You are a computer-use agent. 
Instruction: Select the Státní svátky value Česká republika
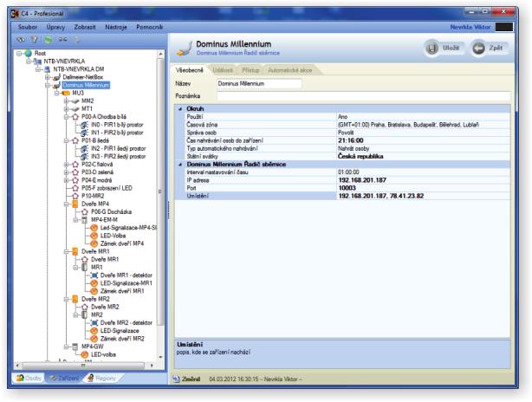[x=360, y=157]
